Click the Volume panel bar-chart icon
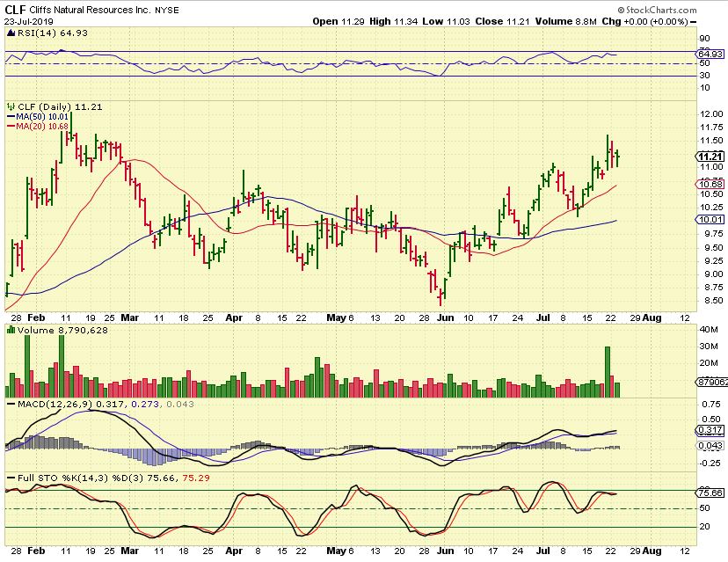The image size is (728, 562). coord(11,330)
